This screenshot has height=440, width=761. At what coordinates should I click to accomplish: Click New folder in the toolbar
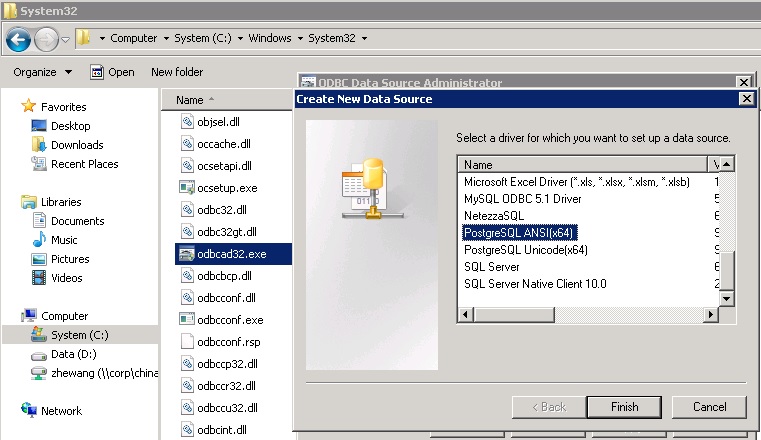pos(177,72)
